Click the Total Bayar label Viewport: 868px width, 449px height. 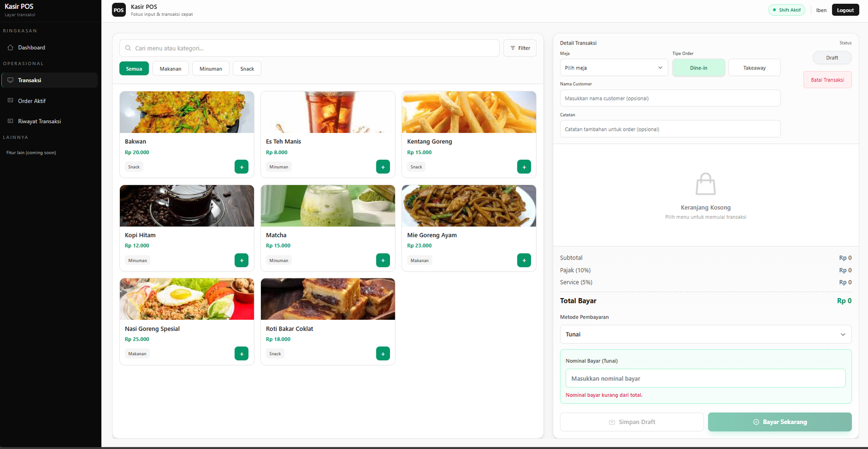(578, 301)
